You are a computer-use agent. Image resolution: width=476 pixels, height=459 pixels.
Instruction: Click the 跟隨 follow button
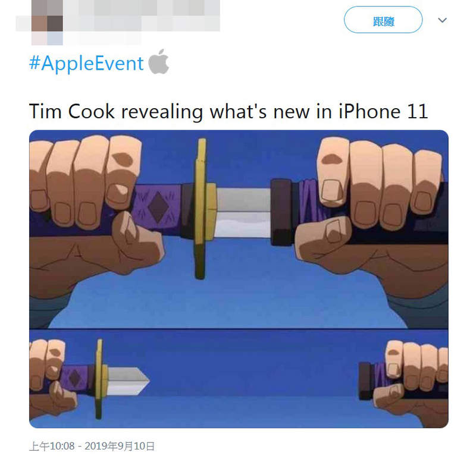coord(383,20)
